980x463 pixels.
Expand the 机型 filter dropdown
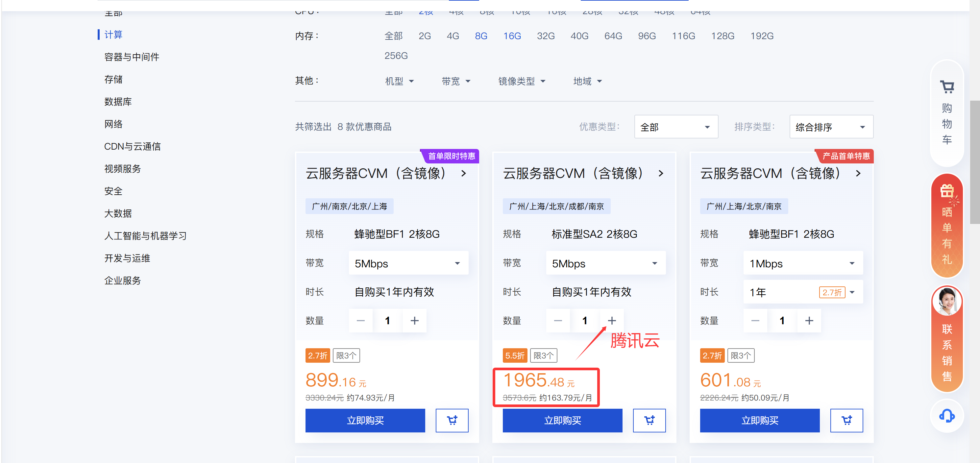click(x=399, y=81)
